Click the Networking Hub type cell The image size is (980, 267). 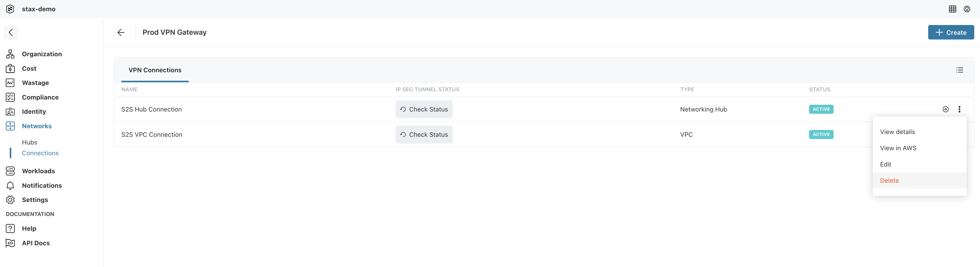coord(703,109)
